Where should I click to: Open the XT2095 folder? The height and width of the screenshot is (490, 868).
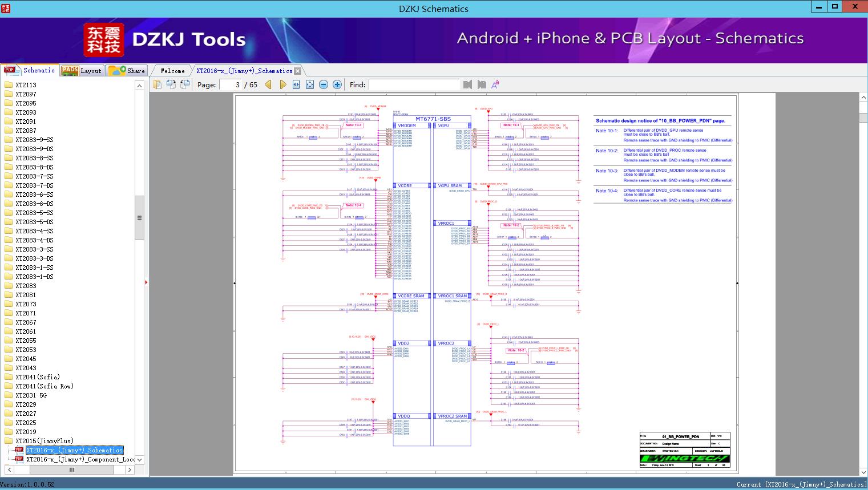[21, 103]
